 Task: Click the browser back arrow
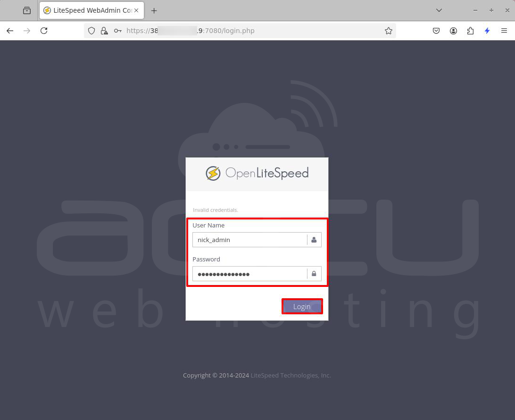tap(10, 31)
